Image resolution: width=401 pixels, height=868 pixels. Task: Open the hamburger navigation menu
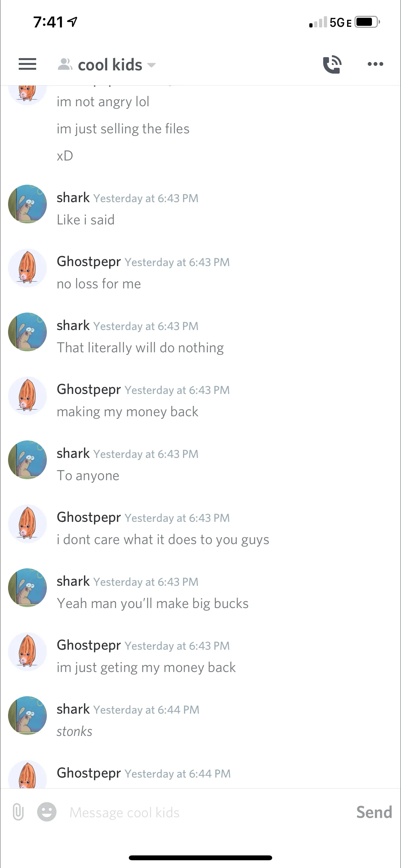[27, 64]
